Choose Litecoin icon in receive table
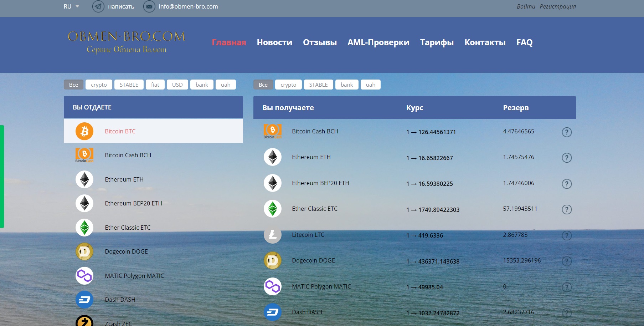This screenshot has height=326, width=644. point(273,235)
